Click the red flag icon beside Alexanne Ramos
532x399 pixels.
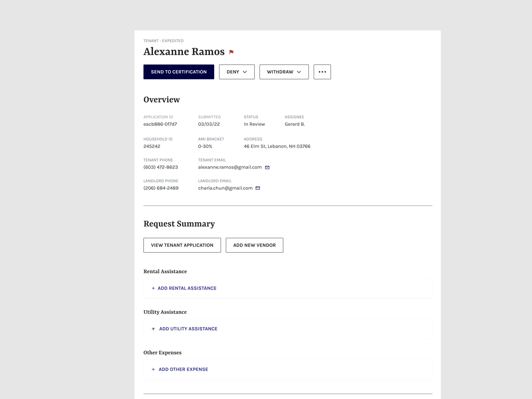(x=231, y=51)
